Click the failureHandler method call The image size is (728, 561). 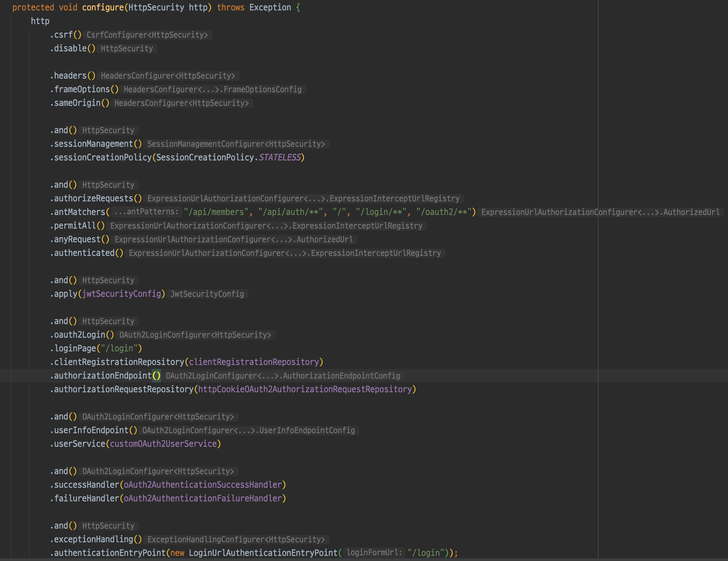[87, 499]
